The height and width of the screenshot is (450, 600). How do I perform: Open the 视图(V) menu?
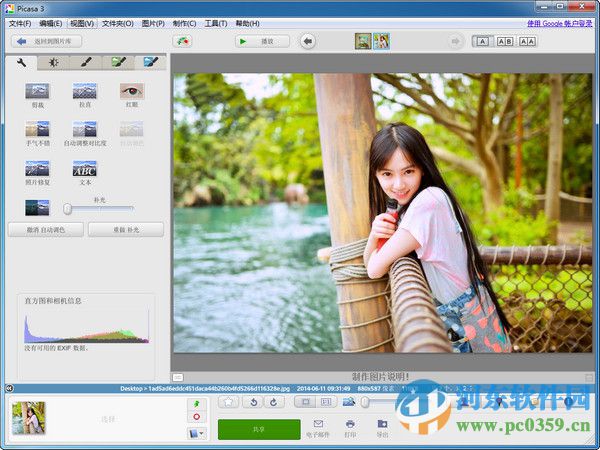click(x=82, y=24)
